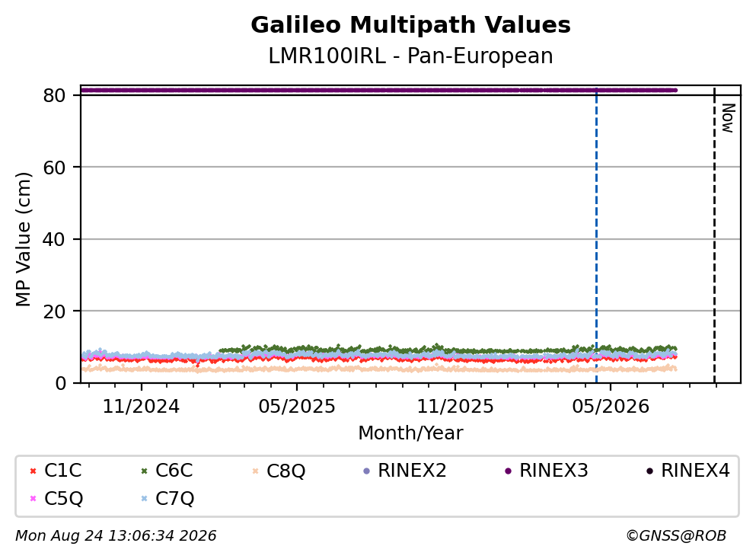Click the y-axis tick label '80'
This screenshot has width=756, height=559.
click(x=54, y=95)
